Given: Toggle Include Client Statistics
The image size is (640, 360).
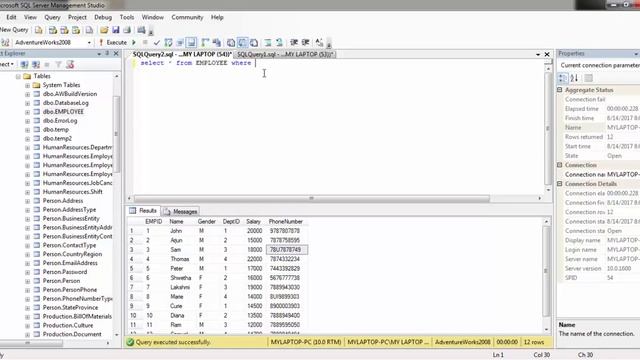Looking at the screenshot, I should (217, 42).
